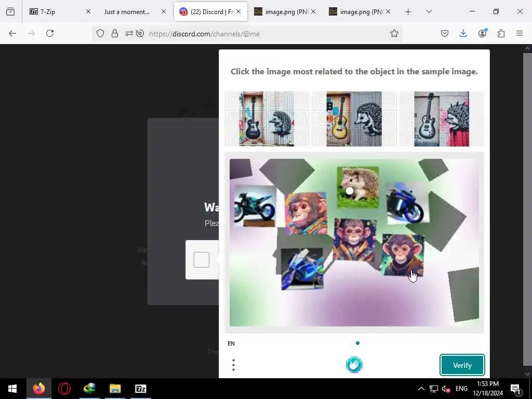Open captcha options three-dot menu

[233, 365]
